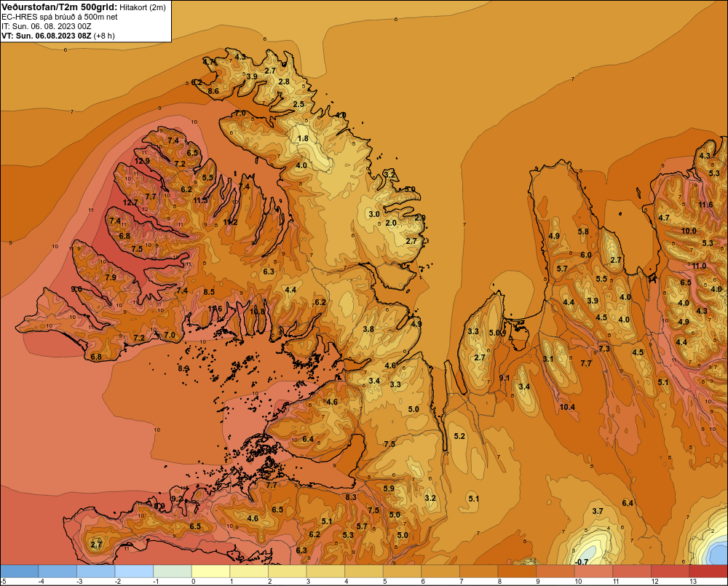
Task: Click the 8.3 temperature value
Action: (351, 497)
